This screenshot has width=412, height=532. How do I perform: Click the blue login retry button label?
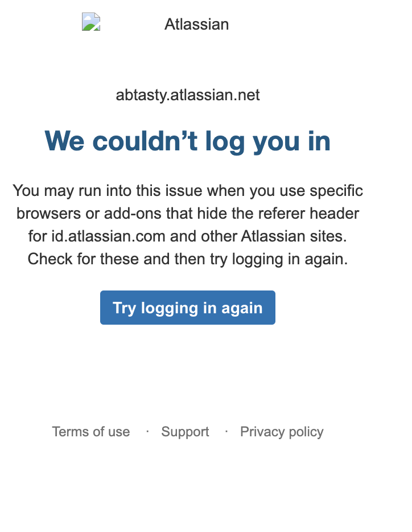187,308
